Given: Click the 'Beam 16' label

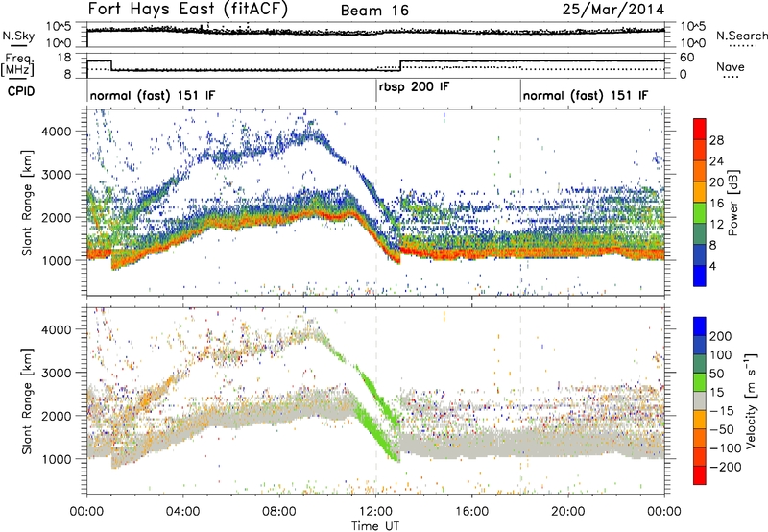Looking at the screenshot, I should coord(374,11).
